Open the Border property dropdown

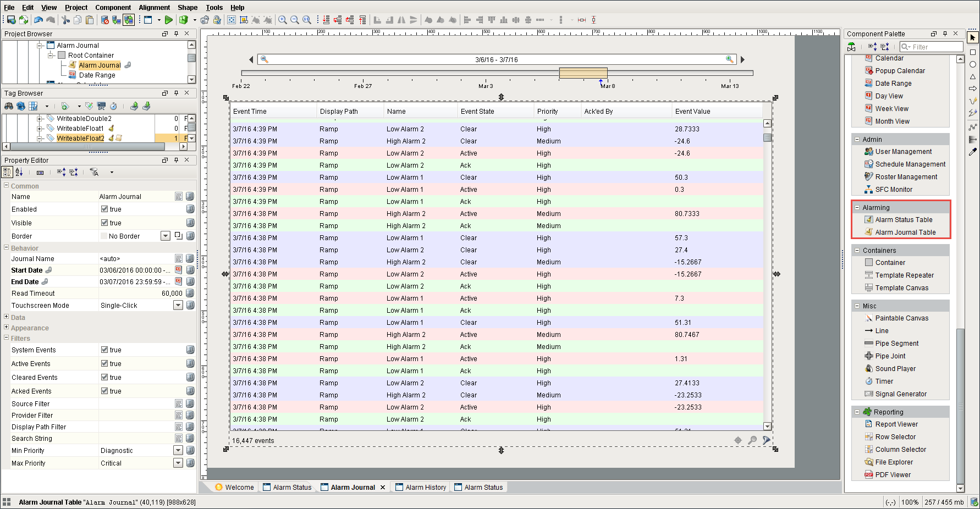165,235
